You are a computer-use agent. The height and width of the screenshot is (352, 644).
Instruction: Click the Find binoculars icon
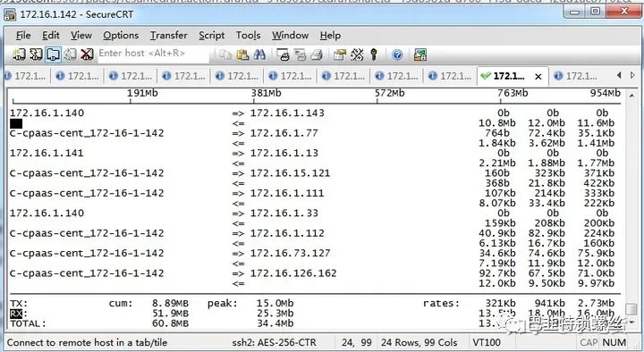tap(259, 54)
